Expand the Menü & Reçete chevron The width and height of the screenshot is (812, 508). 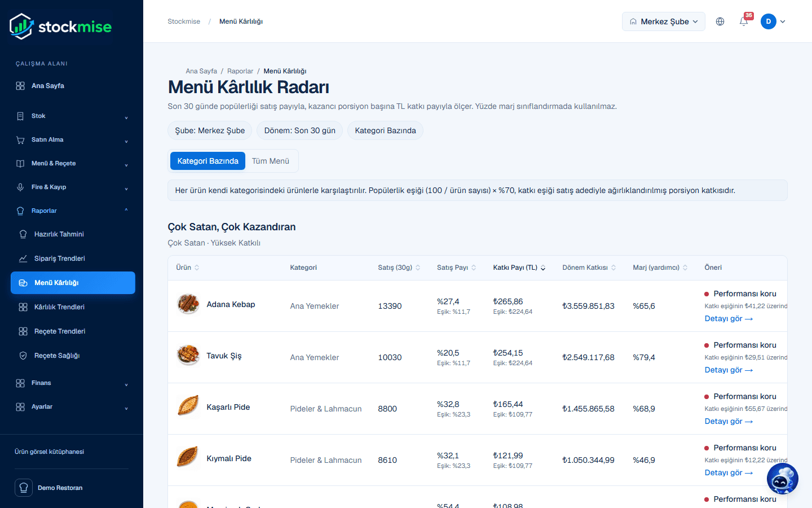click(x=126, y=164)
